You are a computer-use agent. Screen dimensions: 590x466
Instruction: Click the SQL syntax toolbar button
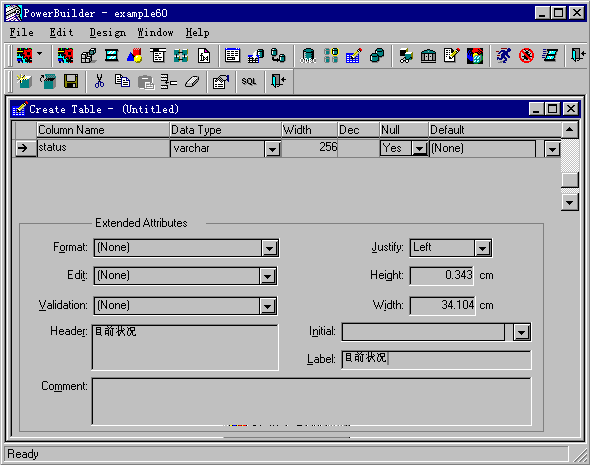pyautogui.click(x=249, y=81)
